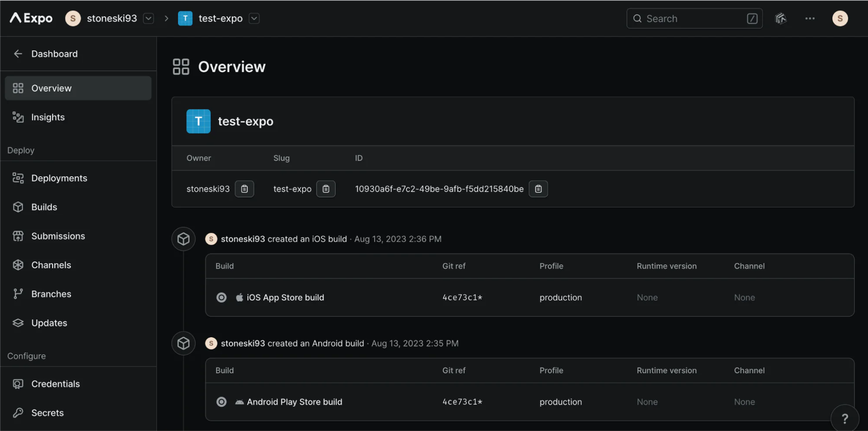
Task: Open the three-dot more menu
Action: tap(810, 18)
